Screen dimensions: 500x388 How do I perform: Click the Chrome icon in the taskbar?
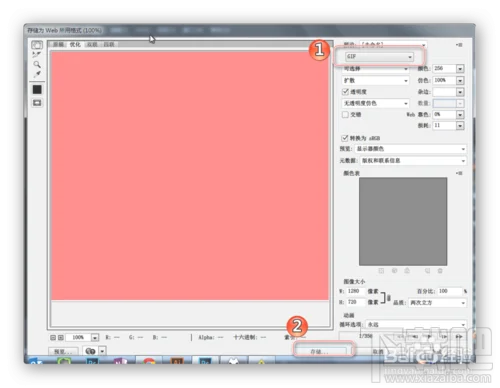(149, 361)
